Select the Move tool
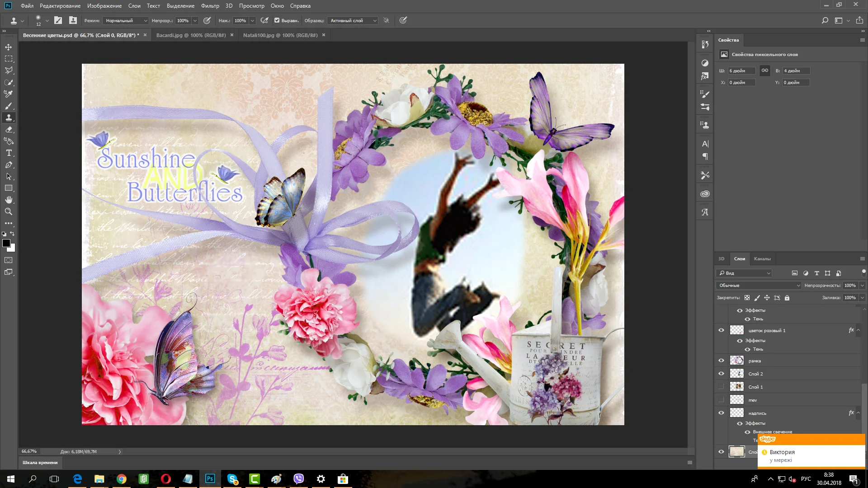This screenshot has width=868, height=488. [x=9, y=47]
